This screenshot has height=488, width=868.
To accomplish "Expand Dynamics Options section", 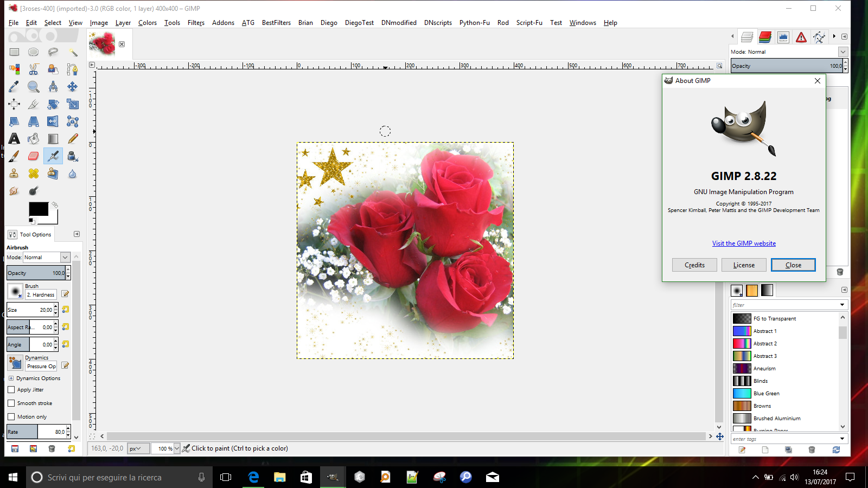I will click(11, 378).
